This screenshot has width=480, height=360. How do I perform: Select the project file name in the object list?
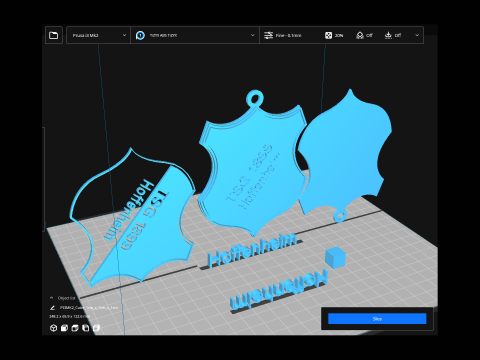[x=89, y=308]
